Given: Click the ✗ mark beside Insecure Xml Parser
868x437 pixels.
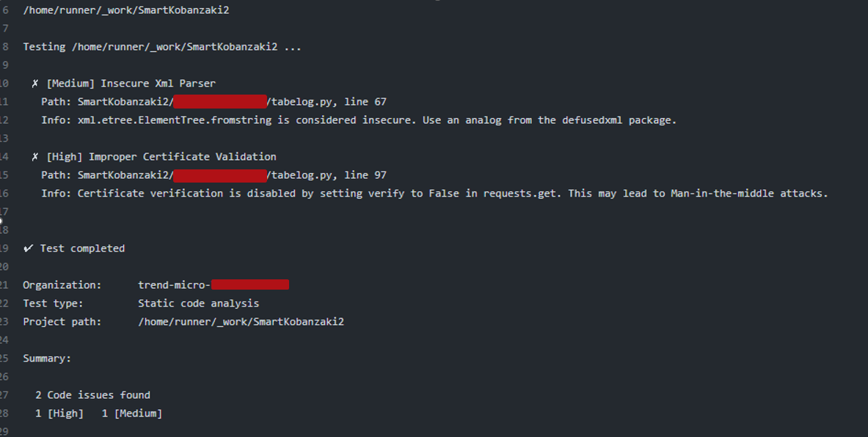Looking at the screenshot, I should pos(35,84).
